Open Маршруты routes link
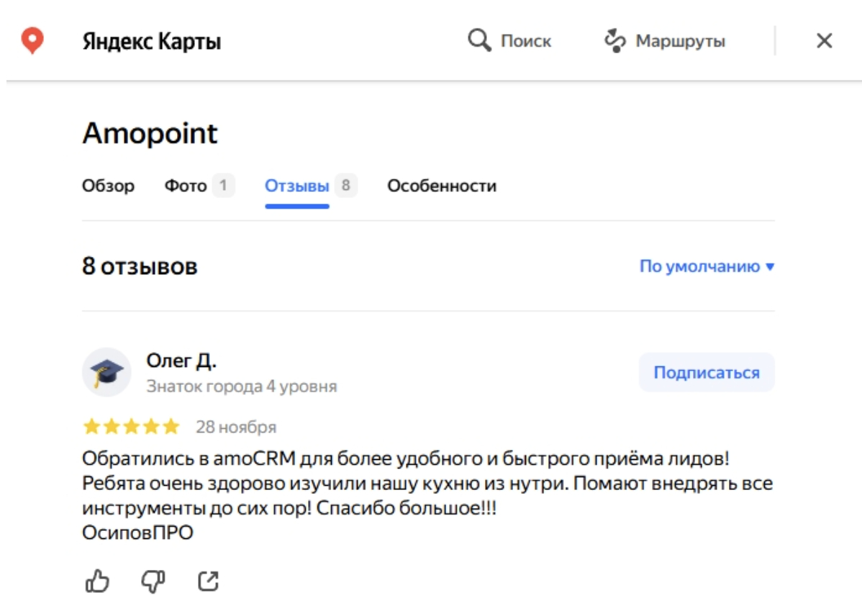Screen dimensions: 862x616 tap(680, 41)
